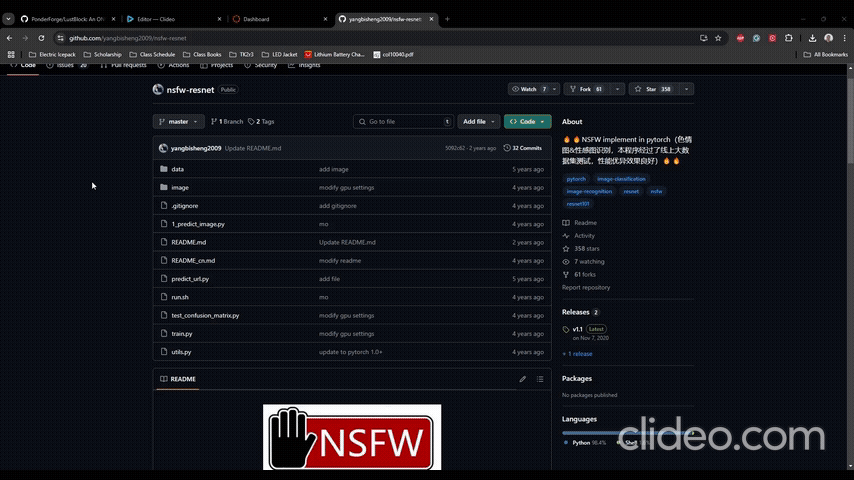Viewport: 854px width, 480px height.
Task: Open the 1_predict_image.py file
Action: pos(198,224)
